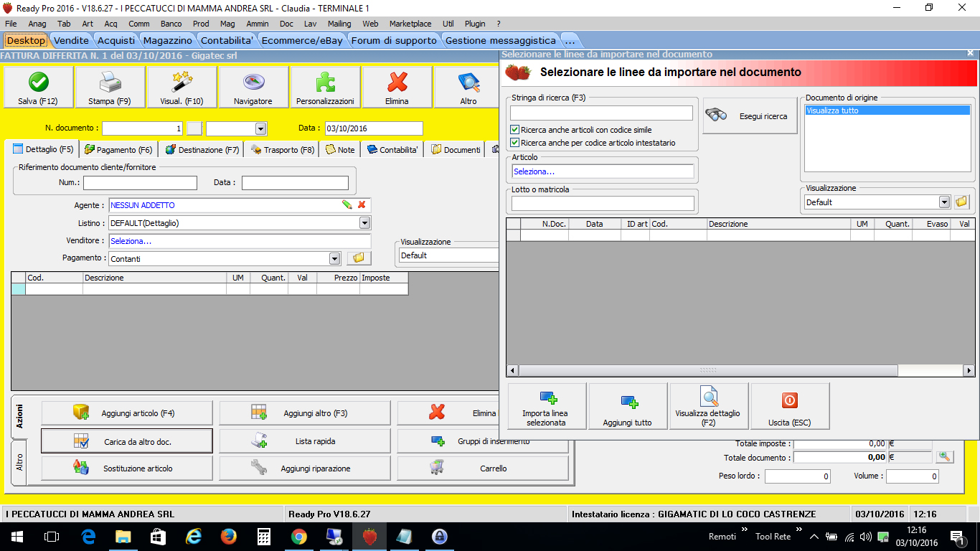This screenshot has width=980, height=551.
Task: Expand the Pagamento Contanti dropdown
Action: tap(334, 259)
